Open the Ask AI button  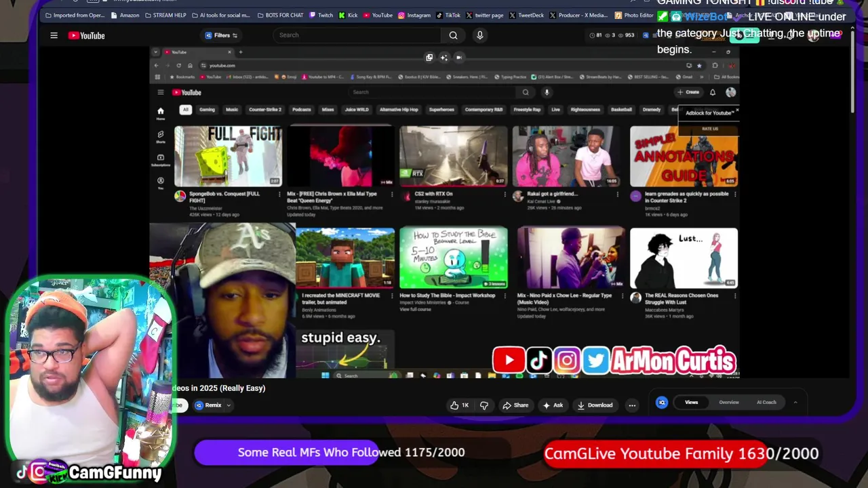pyautogui.click(x=553, y=405)
